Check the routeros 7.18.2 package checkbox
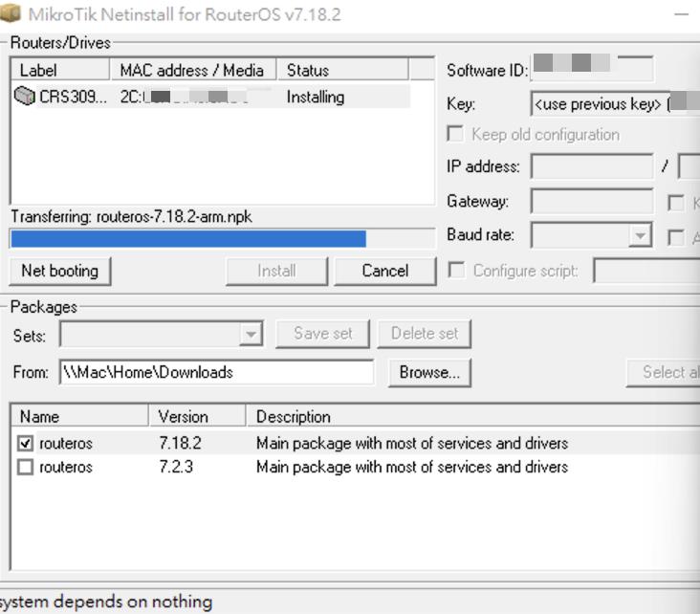Screen dimensions: 700x614 pos(26,444)
